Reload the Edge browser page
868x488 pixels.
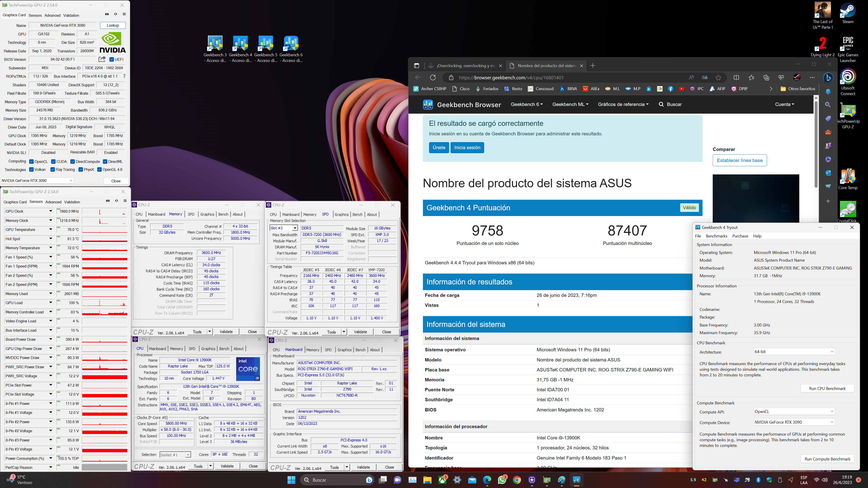433,77
